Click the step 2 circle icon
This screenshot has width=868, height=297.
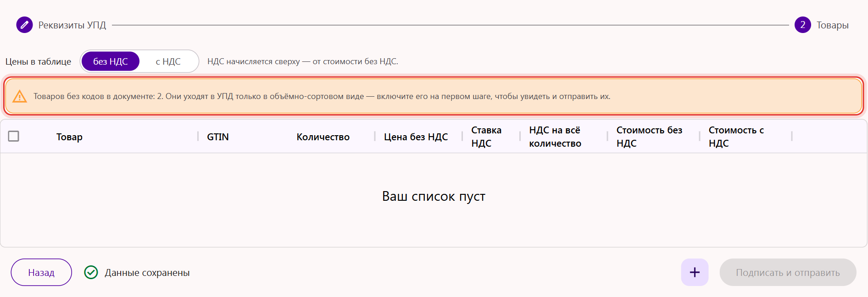[802, 25]
